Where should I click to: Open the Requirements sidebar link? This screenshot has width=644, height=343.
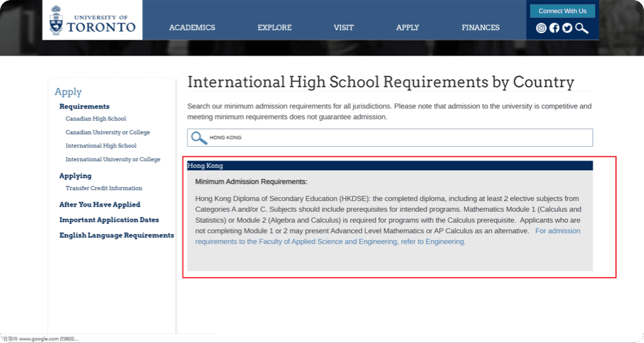(84, 106)
